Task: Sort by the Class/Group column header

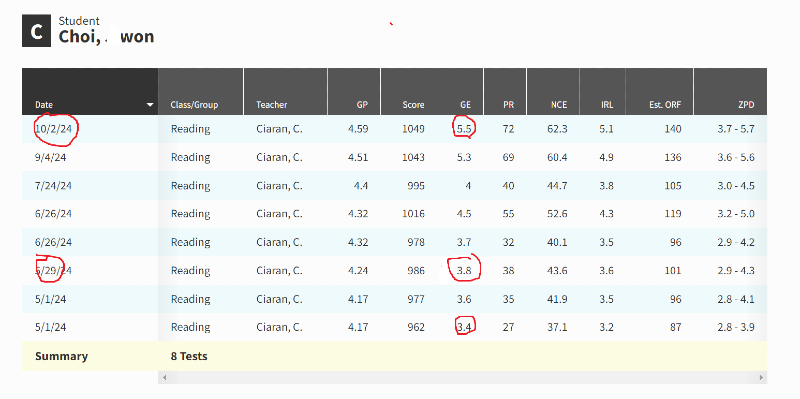Action: point(194,105)
